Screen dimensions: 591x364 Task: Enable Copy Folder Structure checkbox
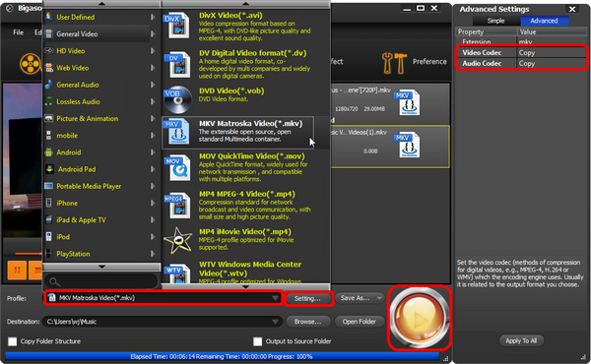click(x=13, y=341)
